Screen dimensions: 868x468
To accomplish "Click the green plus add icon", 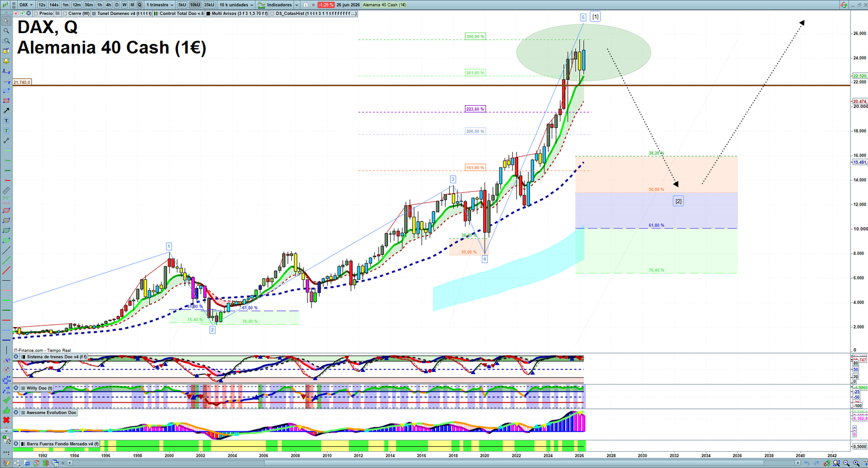I will [22, 13].
